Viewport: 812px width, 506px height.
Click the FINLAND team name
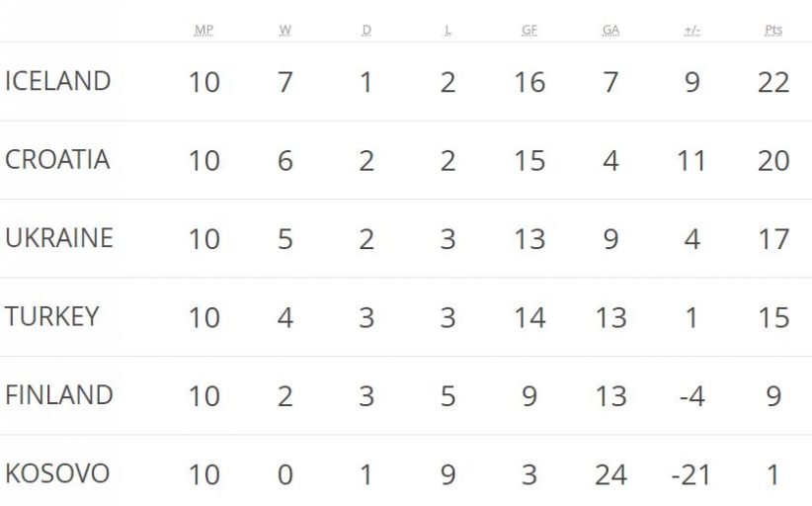[x=59, y=395]
